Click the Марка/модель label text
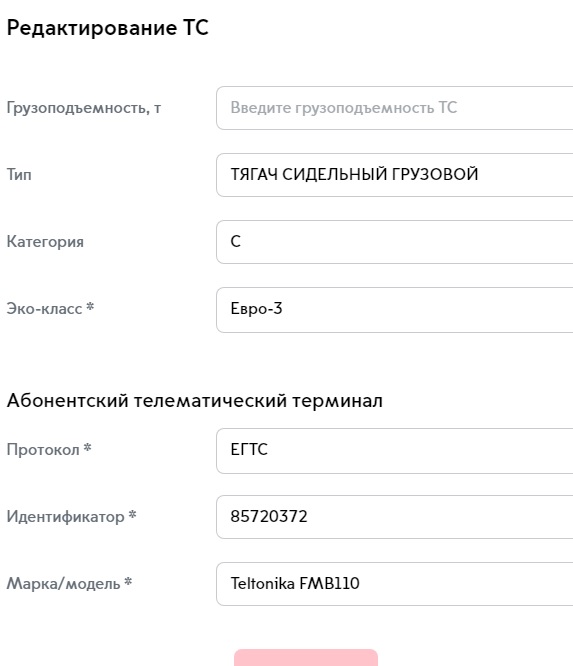Screen dimensions: 573x666 click(x=64, y=584)
